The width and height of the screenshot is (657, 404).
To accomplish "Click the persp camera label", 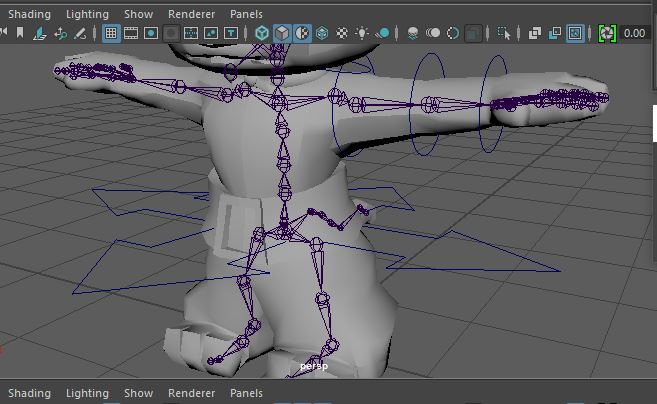I will pos(314,366).
